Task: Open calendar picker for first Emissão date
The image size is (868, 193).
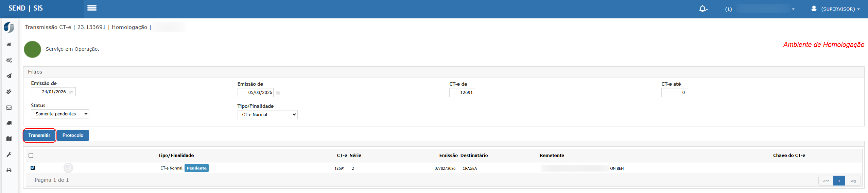Action: pyautogui.click(x=71, y=92)
